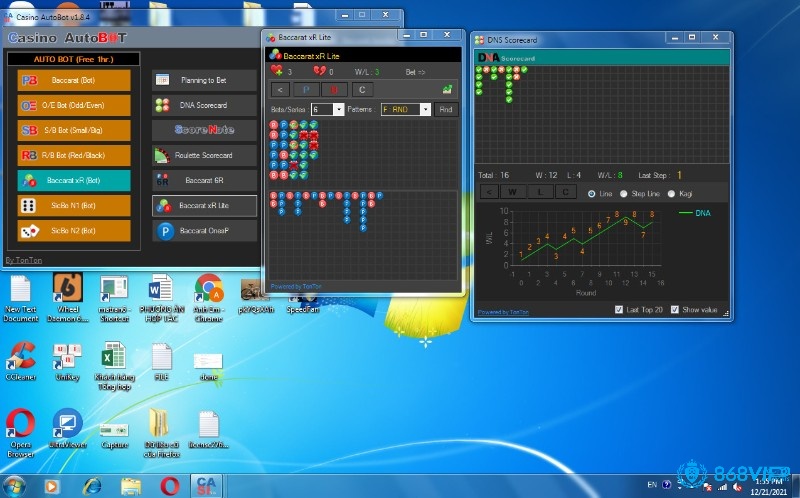Viewport: 800px width, 498px height.
Task: Open the Opera Browser desktop icon
Action: 20,434
